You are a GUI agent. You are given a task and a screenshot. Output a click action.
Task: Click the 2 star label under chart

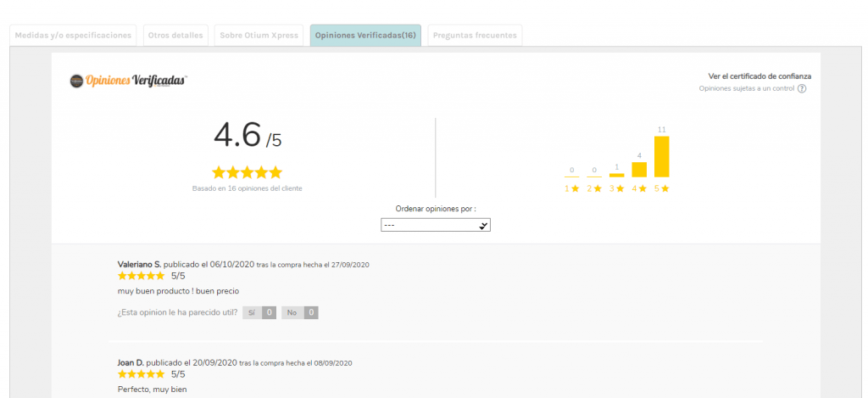[594, 188]
